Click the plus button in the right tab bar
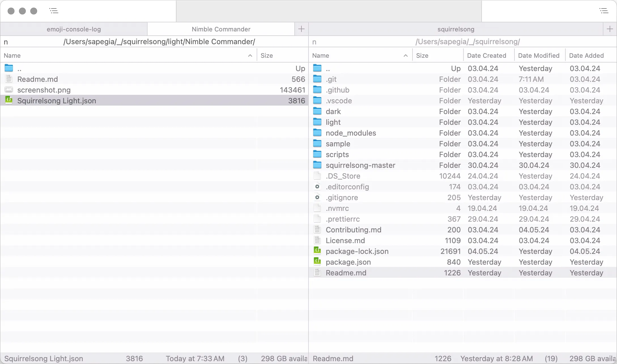This screenshot has width=617, height=364. 610,29
